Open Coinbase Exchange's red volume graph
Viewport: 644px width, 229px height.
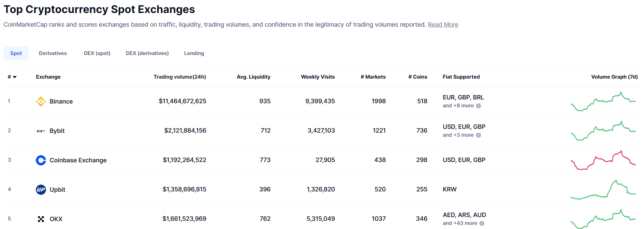(x=603, y=160)
